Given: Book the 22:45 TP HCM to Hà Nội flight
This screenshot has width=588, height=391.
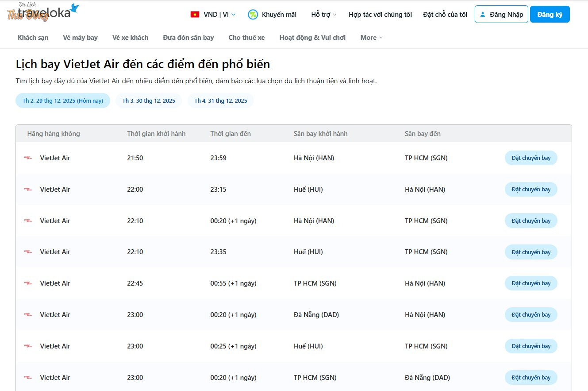Looking at the screenshot, I should click(x=531, y=283).
